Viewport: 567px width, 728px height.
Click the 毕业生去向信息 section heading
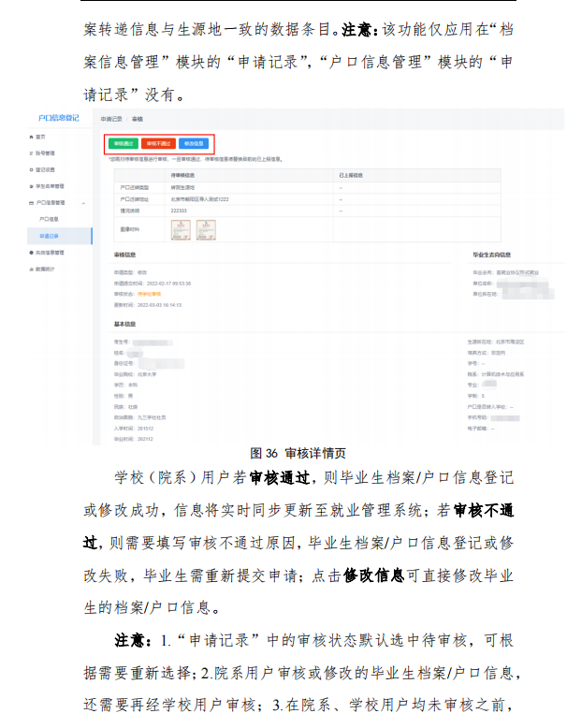point(492,255)
